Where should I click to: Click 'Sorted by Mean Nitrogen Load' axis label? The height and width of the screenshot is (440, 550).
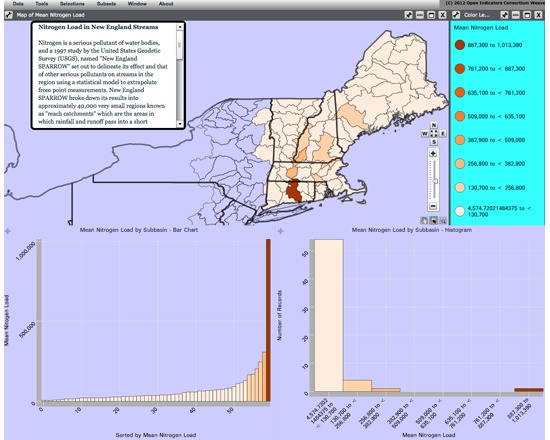pyautogui.click(x=156, y=435)
